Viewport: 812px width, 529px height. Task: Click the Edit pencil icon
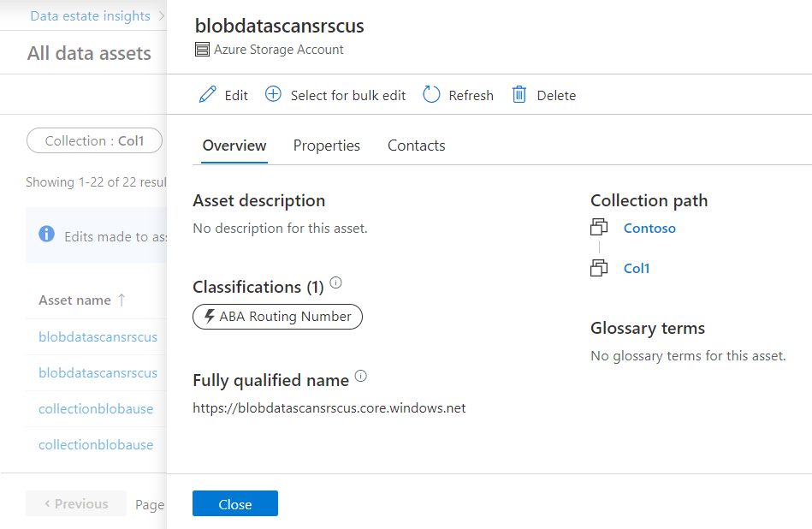[205, 94]
